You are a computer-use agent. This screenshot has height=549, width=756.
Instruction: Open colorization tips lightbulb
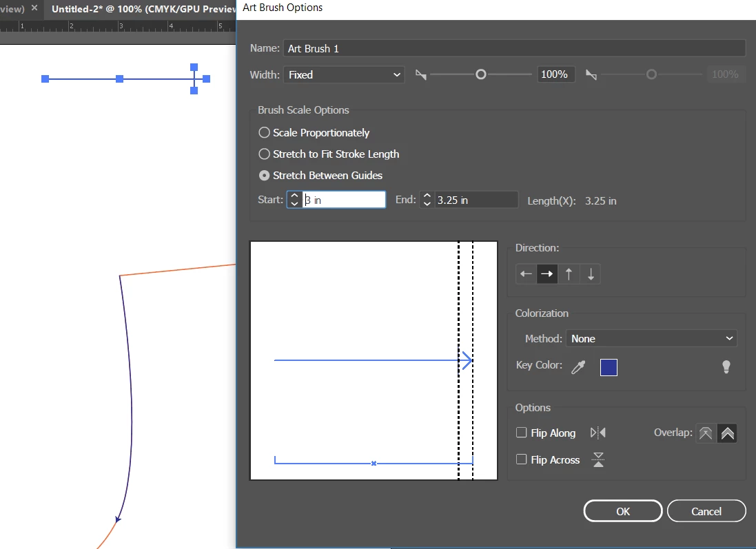(726, 366)
